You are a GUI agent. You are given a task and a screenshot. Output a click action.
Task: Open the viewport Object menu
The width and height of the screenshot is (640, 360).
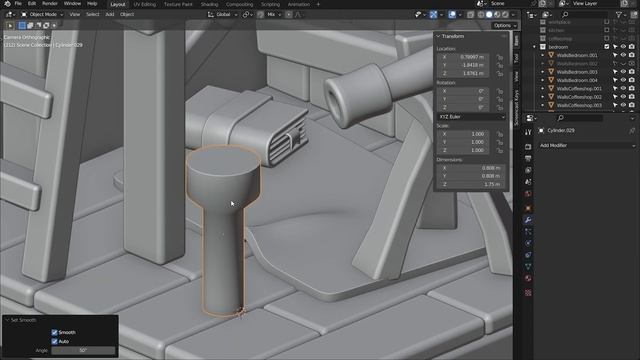(x=127, y=14)
